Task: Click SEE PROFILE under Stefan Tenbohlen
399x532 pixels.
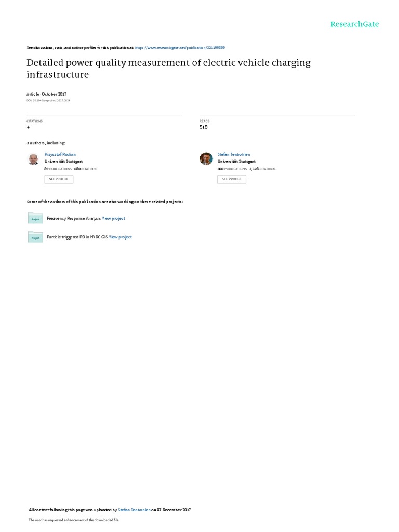Action: (x=232, y=179)
